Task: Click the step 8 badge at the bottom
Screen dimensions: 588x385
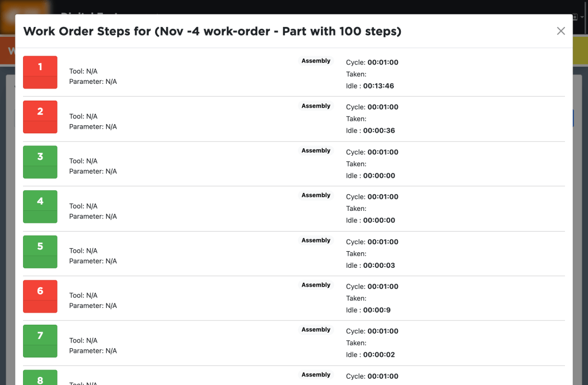Action: 40,378
